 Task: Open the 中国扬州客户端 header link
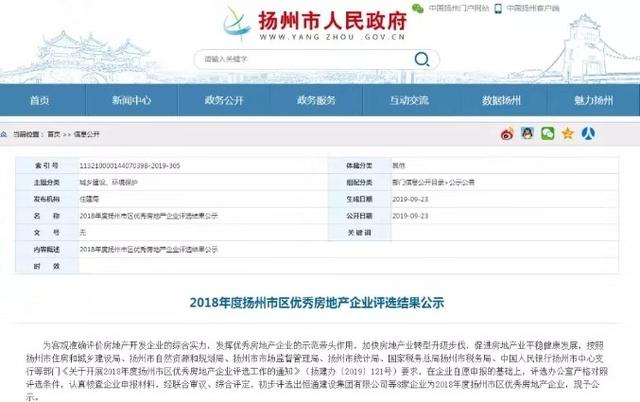(x=533, y=8)
